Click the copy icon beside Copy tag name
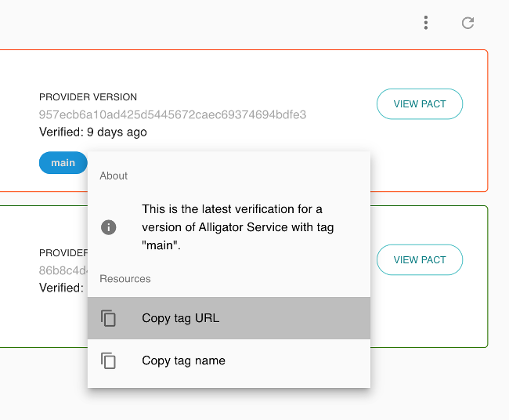509x420 pixels. (x=109, y=360)
